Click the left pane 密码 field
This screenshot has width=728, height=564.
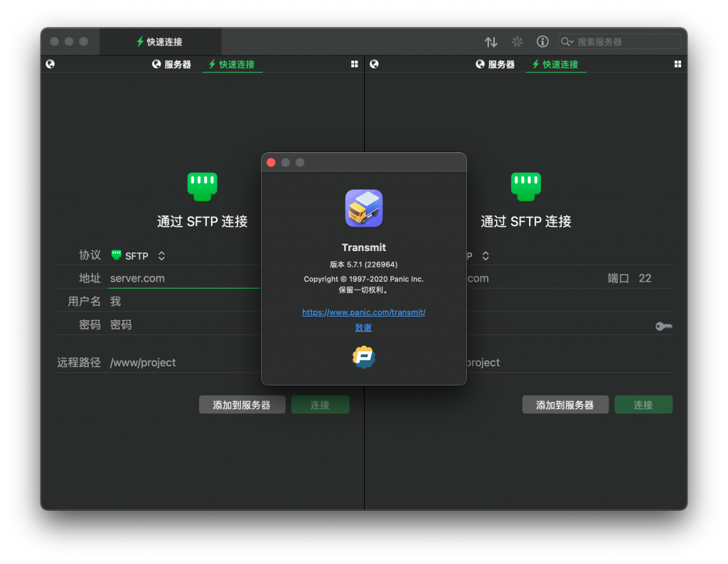tap(185, 325)
